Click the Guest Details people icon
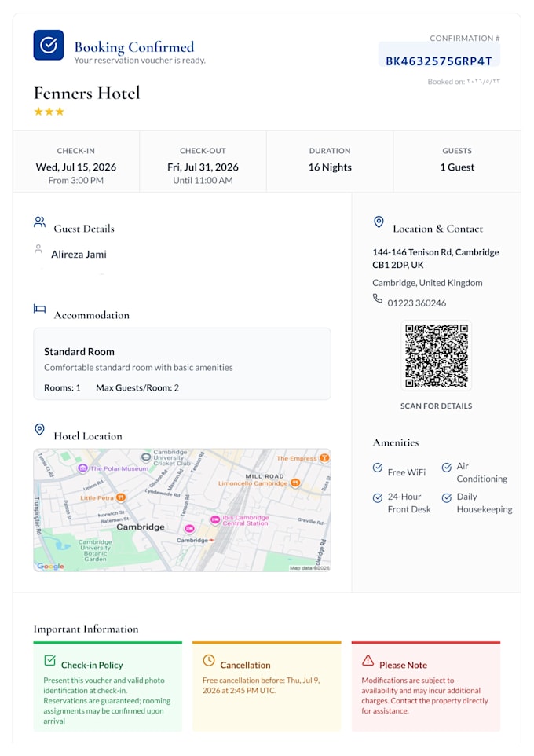This screenshot has height=756, width=534. click(x=39, y=222)
